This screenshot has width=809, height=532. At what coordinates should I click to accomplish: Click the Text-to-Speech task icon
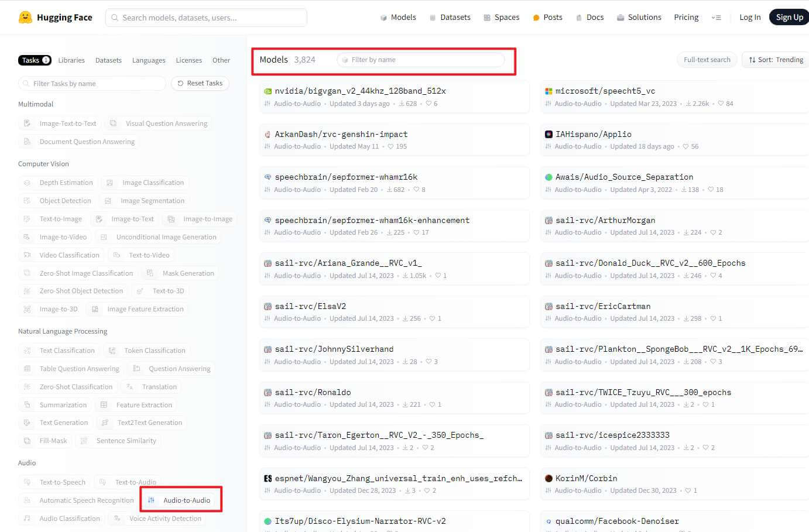[27, 482]
